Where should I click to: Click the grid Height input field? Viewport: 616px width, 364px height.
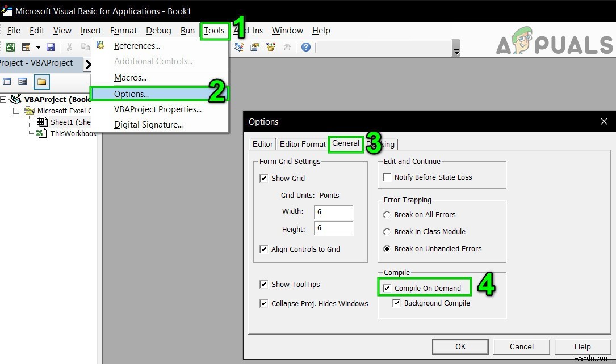(x=333, y=228)
